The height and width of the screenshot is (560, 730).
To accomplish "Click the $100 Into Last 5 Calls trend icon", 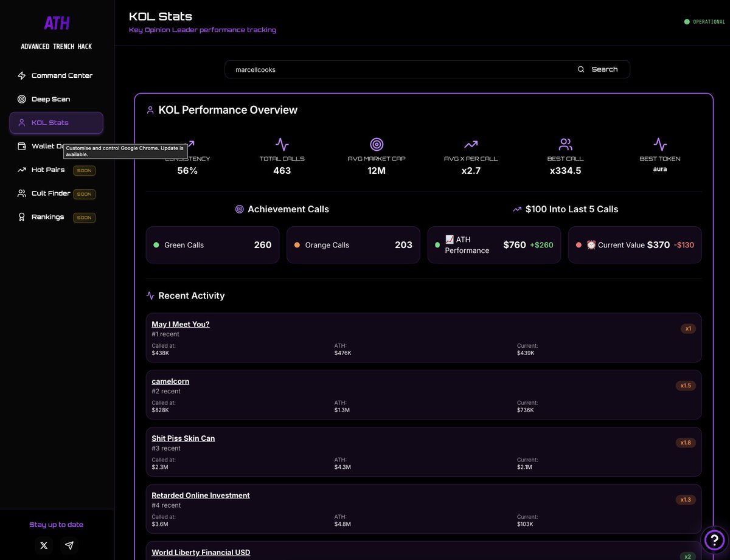I will pos(517,209).
